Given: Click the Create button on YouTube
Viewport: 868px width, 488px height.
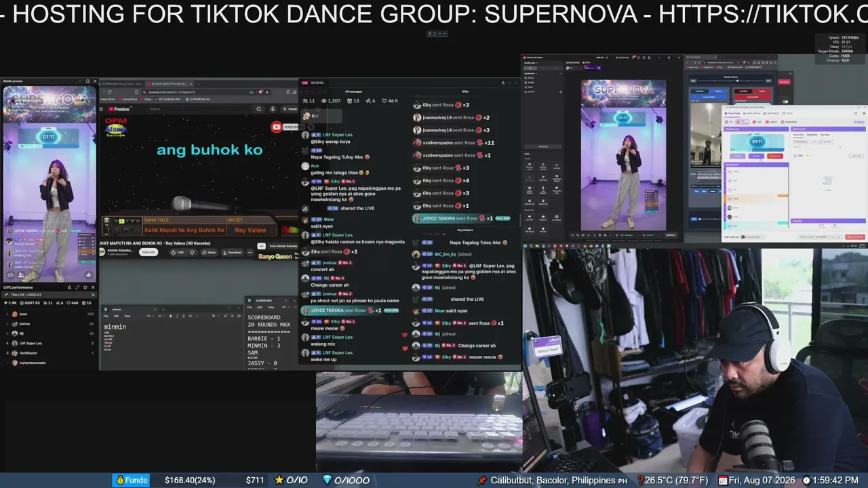Looking at the screenshot, I should point(291,108).
